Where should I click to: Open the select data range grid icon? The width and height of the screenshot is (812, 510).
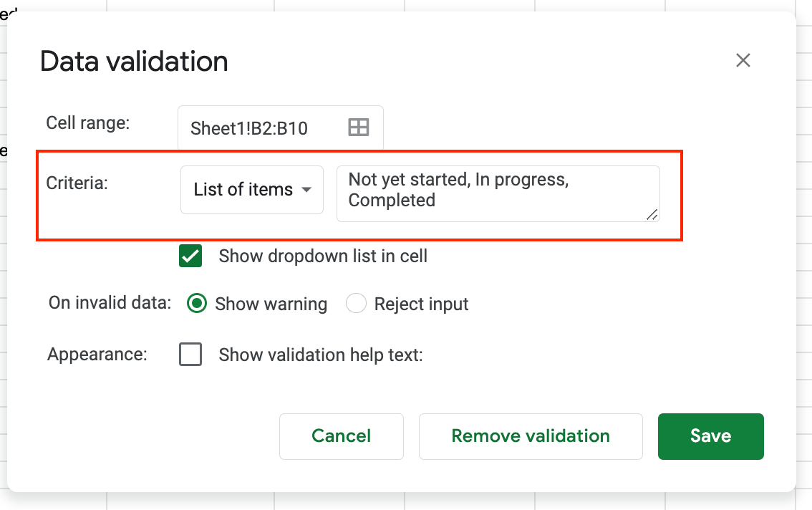[358, 127]
